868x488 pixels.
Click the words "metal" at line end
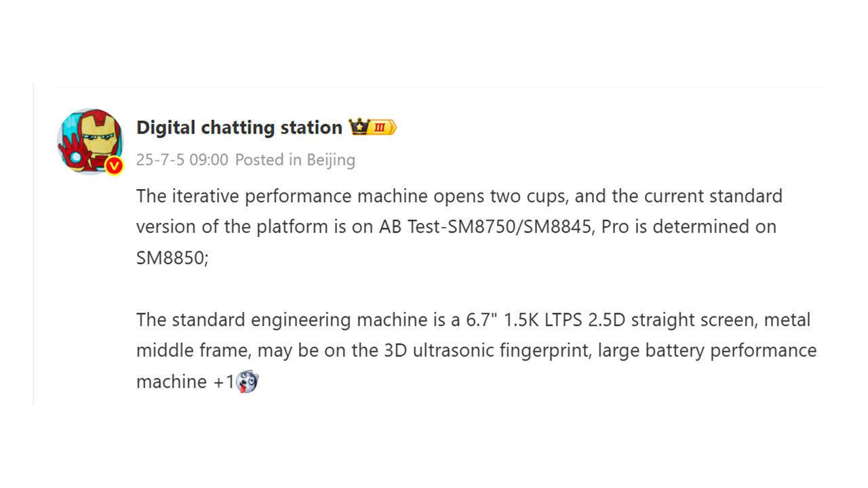point(787,320)
